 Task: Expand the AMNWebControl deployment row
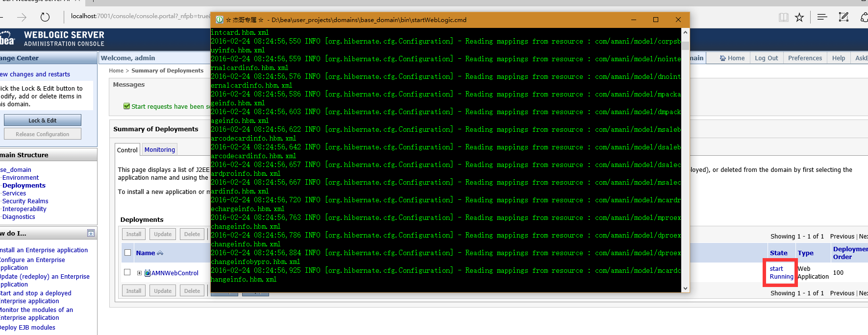pyautogui.click(x=139, y=273)
